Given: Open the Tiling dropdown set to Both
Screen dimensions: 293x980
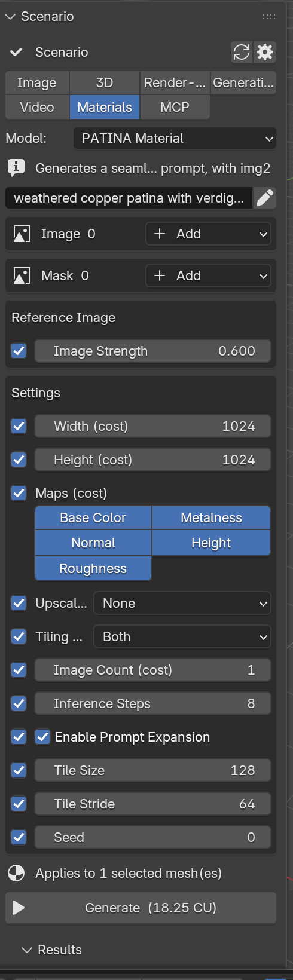Looking at the screenshot, I should pos(182,636).
